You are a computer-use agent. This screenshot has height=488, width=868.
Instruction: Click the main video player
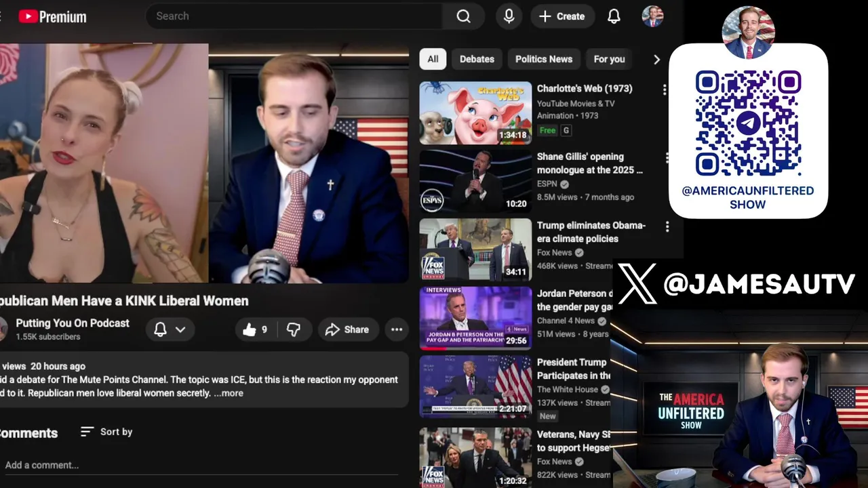[203, 163]
